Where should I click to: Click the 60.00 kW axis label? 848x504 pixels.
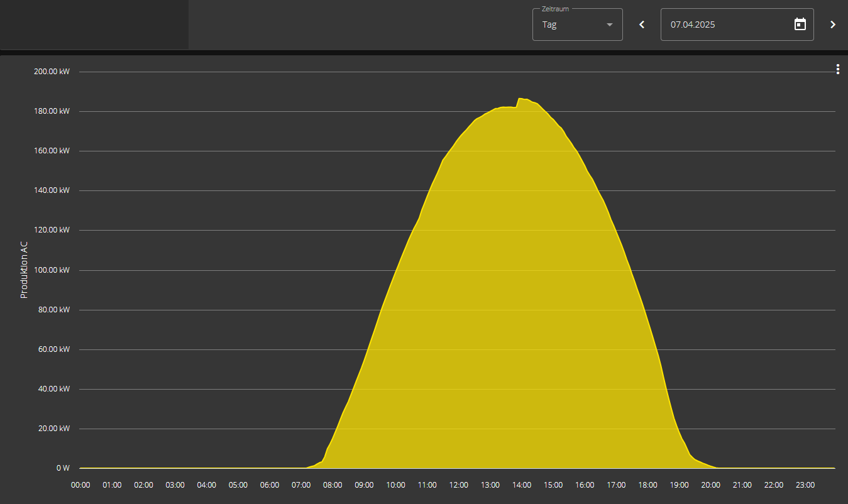pyautogui.click(x=53, y=349)
